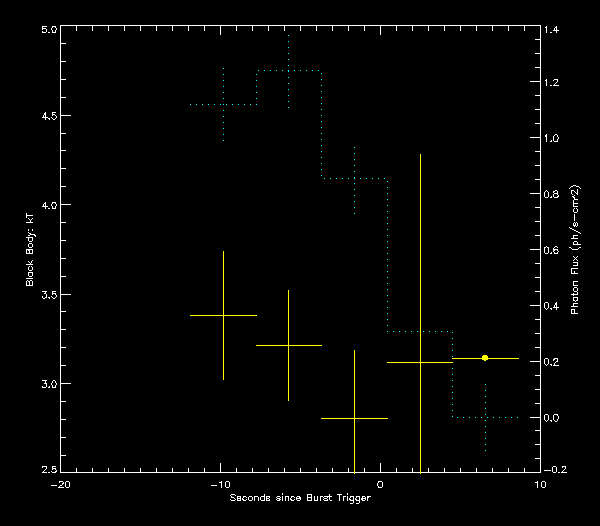The image size is (600, 526).
Task: Select the cyan dotted step near 0.8 flux
Action: coord(354,178)
